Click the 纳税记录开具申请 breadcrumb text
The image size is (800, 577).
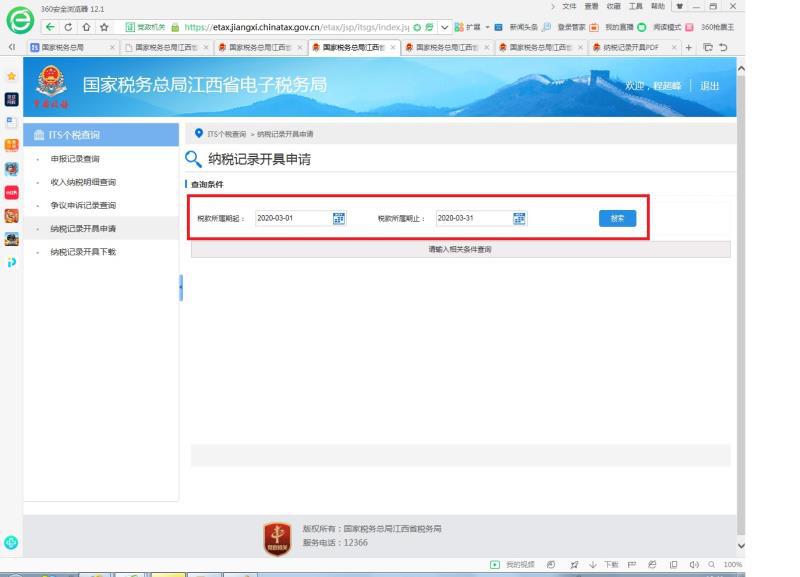285,134
